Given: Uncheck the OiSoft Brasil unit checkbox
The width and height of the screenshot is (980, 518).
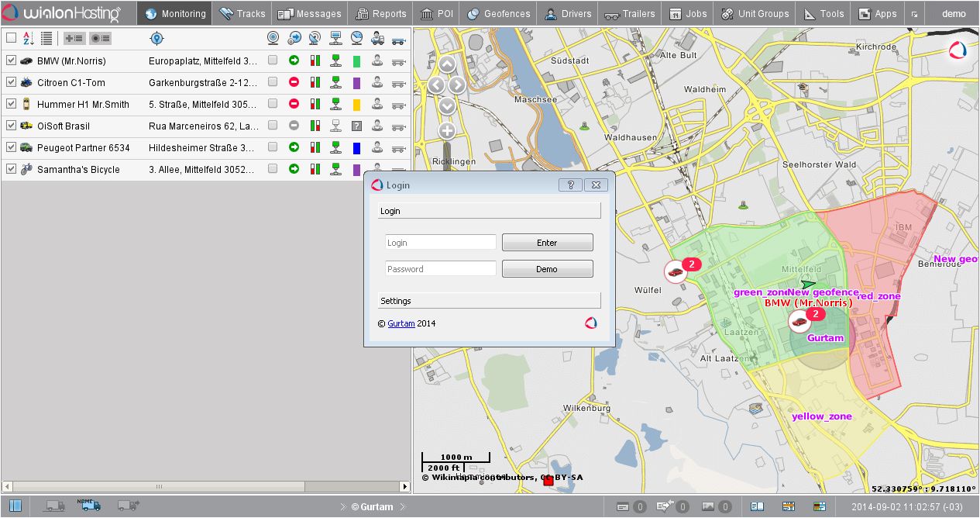Looking at the screenshot, I should pos(11,126).
